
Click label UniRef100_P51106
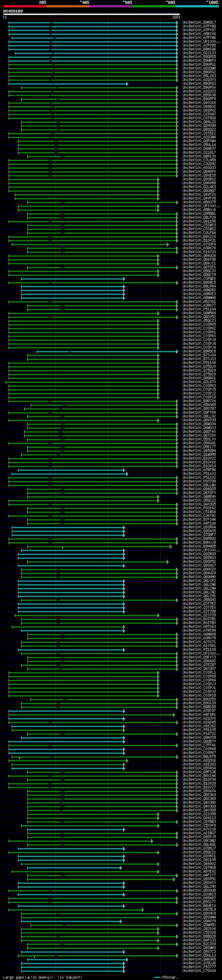pyautogui.click(x=199, y=363)
